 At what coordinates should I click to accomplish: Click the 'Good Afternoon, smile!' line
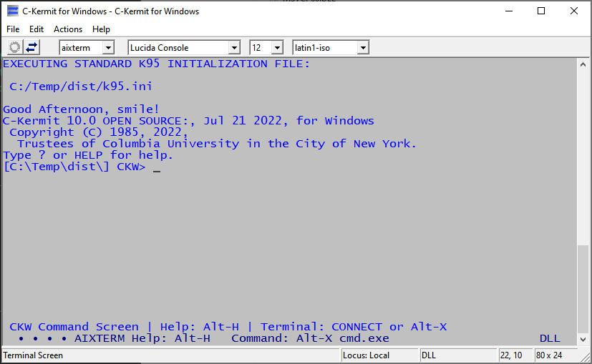(x=81, y=109)
